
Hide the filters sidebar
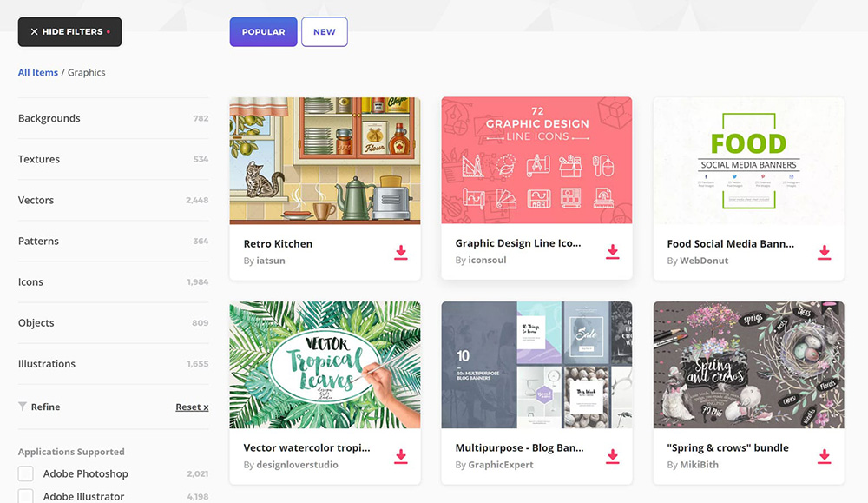click(69, 32)
